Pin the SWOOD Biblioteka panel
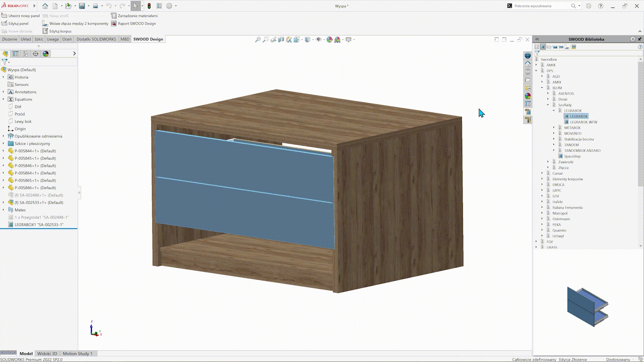Screen dimensions: 644x362 click(x=640, y=39)
